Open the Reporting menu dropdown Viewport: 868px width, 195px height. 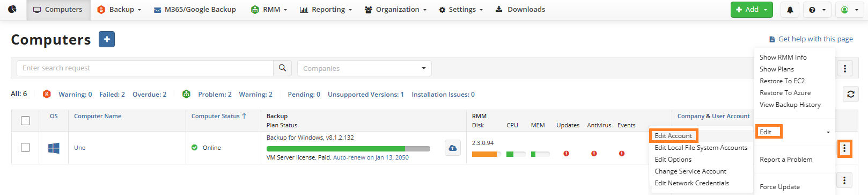point(326,10)
